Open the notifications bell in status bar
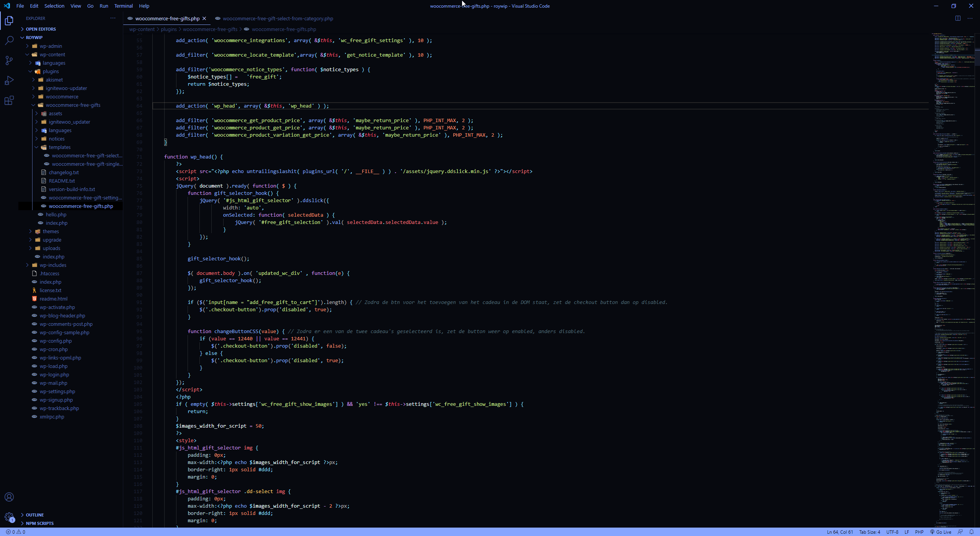The image size is (980, 536). pos(972,532)
